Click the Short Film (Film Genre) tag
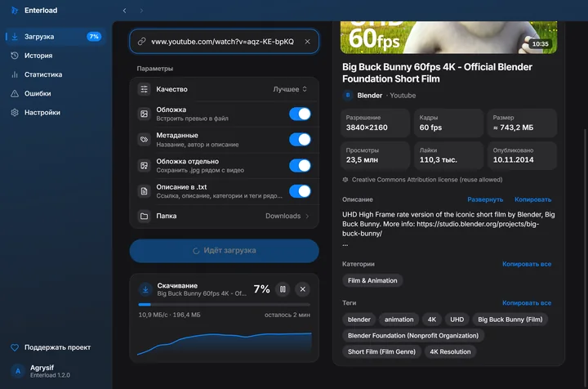The height and width of the screenshot is (389, 588). (x=381, y=352)
